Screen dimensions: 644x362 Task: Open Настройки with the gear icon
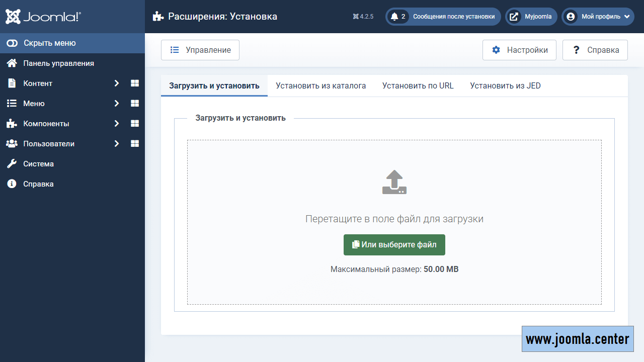click(519, 50)
